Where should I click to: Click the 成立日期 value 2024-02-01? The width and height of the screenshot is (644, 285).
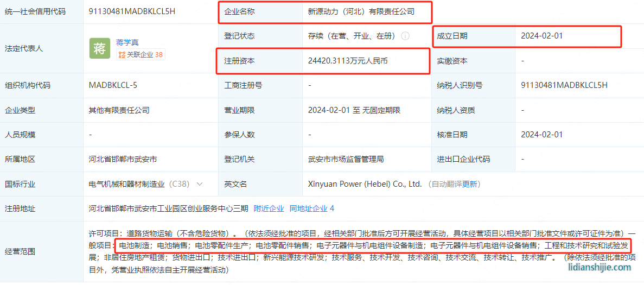click(541, 36)
